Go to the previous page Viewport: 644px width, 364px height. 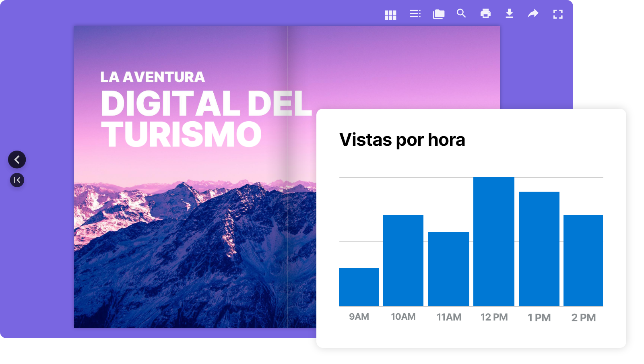click(x=17, y=159)
